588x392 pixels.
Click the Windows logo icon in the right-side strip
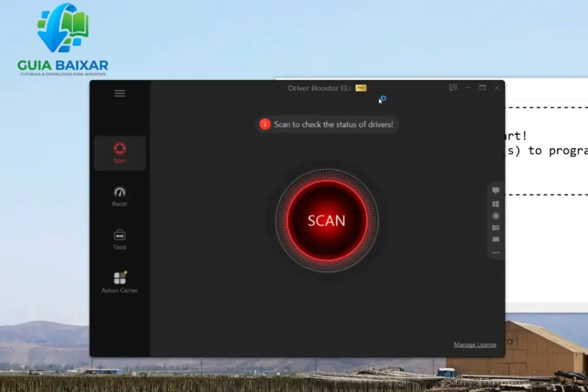pyautogui.click(x=496, y=204)
